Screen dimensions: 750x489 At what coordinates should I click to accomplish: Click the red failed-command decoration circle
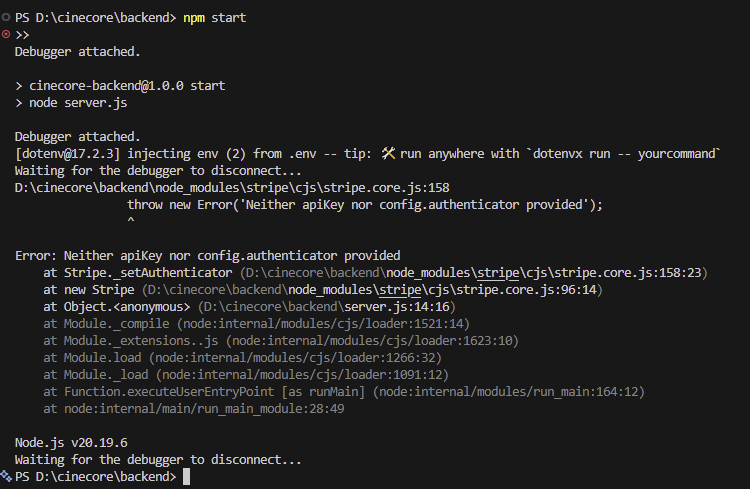(x=6, y=34)
